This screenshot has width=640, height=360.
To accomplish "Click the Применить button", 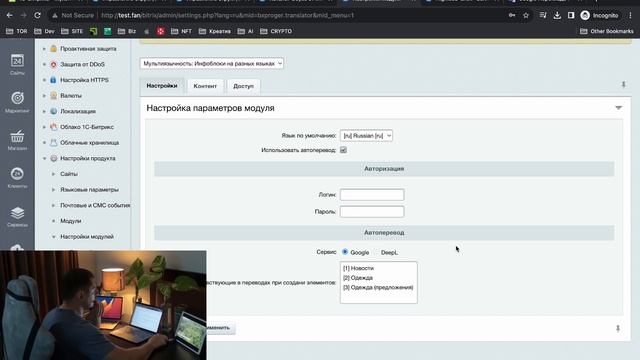I will point(220,328).
